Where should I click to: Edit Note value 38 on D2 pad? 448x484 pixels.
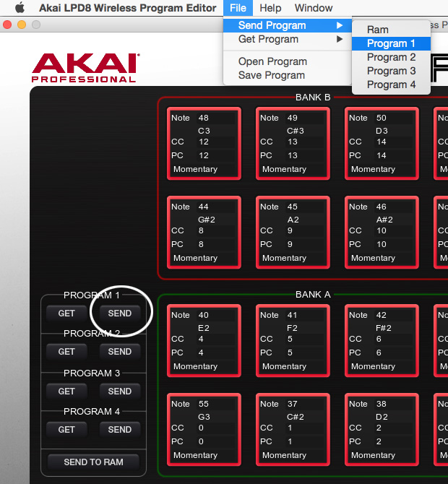point(394,404)
